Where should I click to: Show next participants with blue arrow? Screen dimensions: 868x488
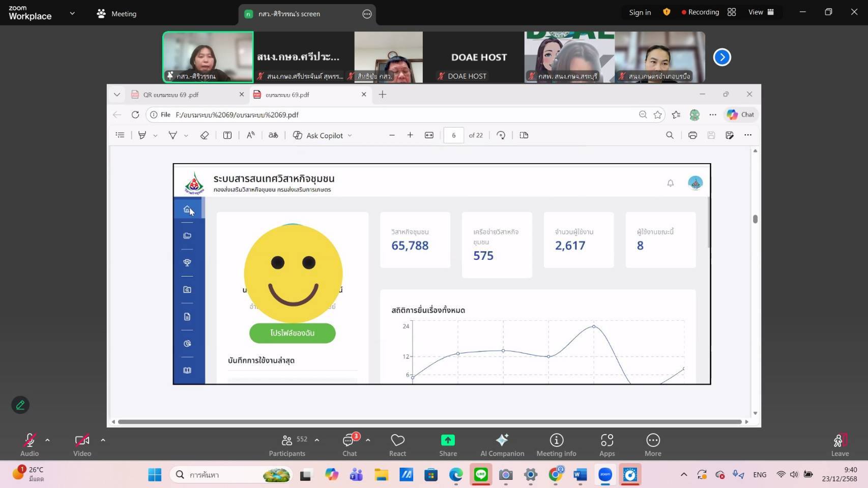pyautogui.click(x=722, y=57)
